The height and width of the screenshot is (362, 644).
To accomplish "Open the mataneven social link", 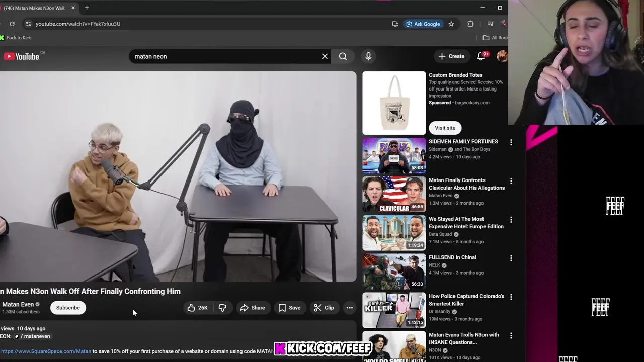I will click(x=32, y=336).
